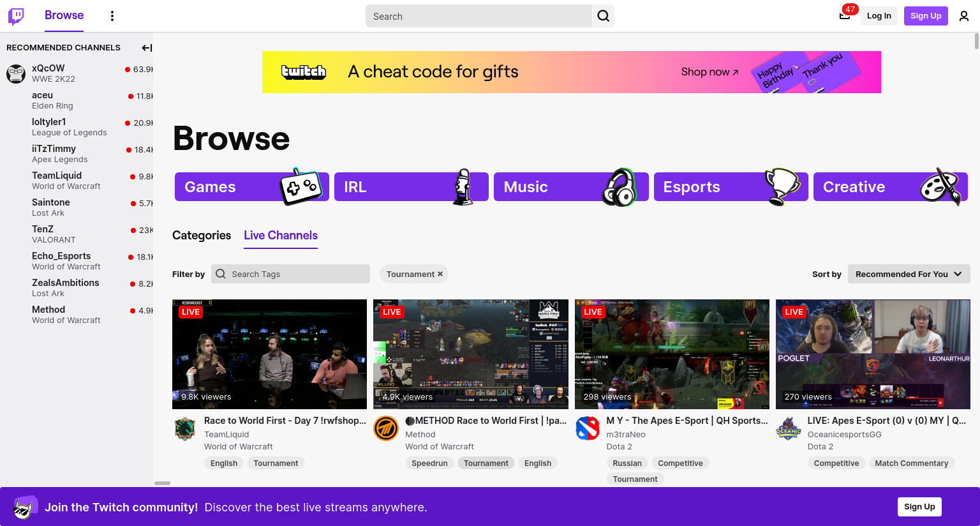Image resolution: width=980 pixels, height=526 pixels.
Task: Switch to the Categories tab
Action: pos(202,236)
